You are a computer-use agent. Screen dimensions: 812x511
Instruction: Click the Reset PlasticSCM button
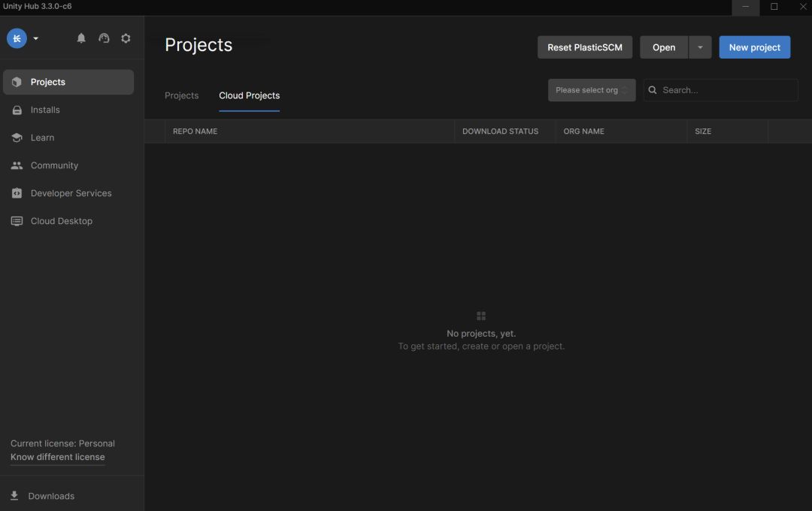click(x=585, y=47)
